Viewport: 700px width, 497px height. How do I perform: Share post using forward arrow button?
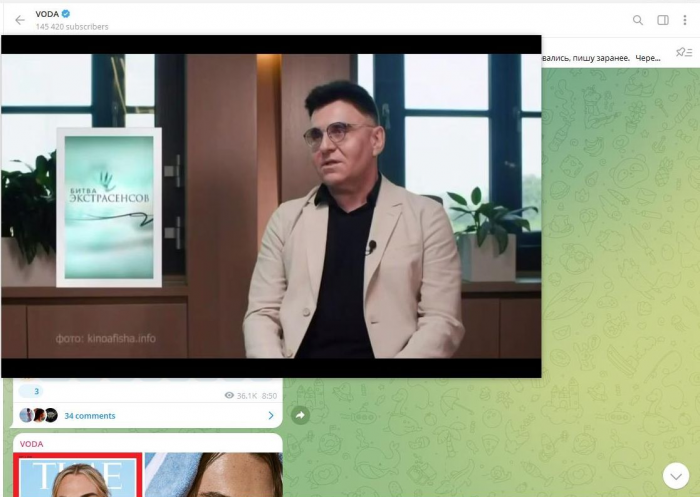point(300,415)
